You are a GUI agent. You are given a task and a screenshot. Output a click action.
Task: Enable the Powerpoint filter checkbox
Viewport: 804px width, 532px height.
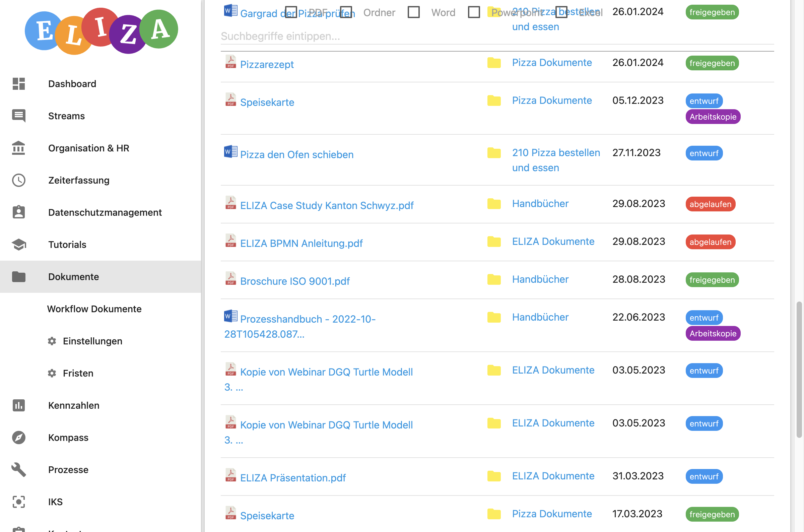coord(474,12)
